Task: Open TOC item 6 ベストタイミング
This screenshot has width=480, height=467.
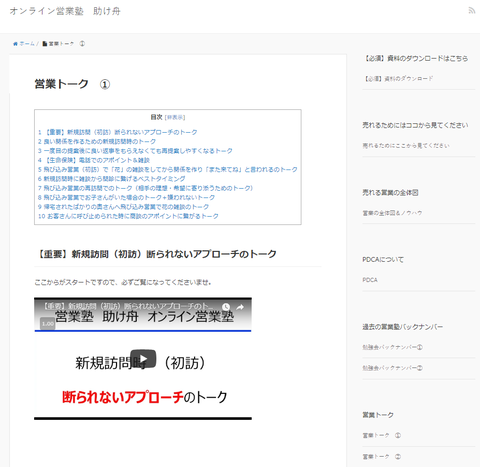Action: 112,179
